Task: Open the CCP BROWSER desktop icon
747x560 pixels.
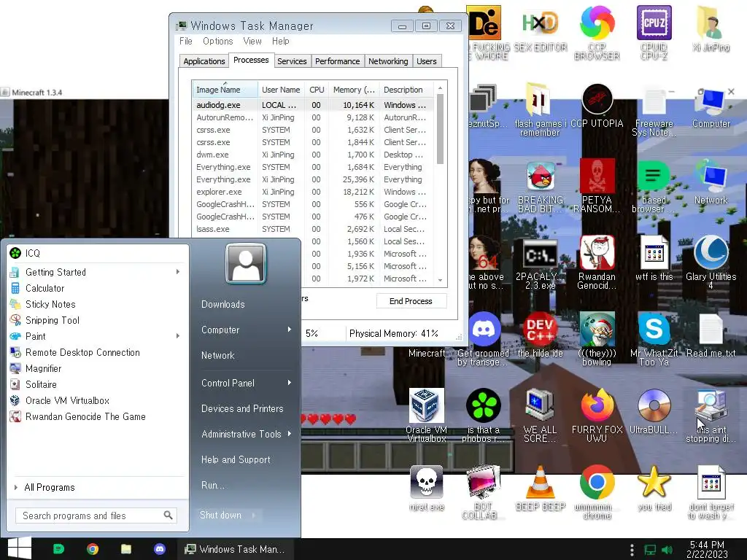Action: coord(597,32)
